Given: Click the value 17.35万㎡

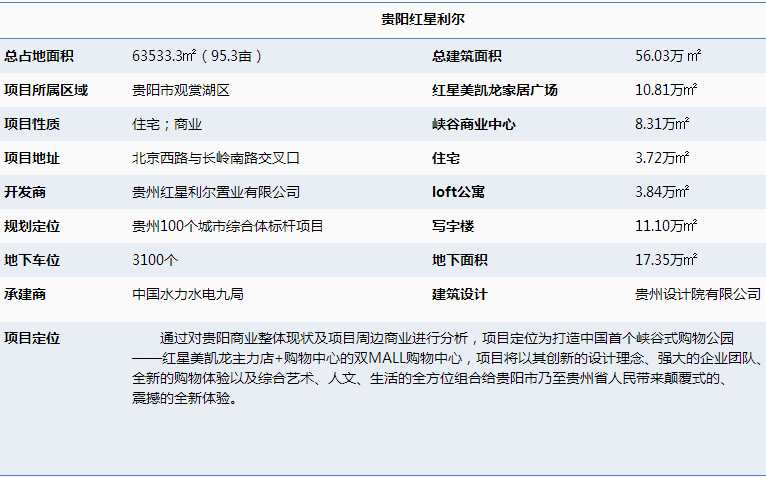Looking at the screenshot, I should coord(666,260).
